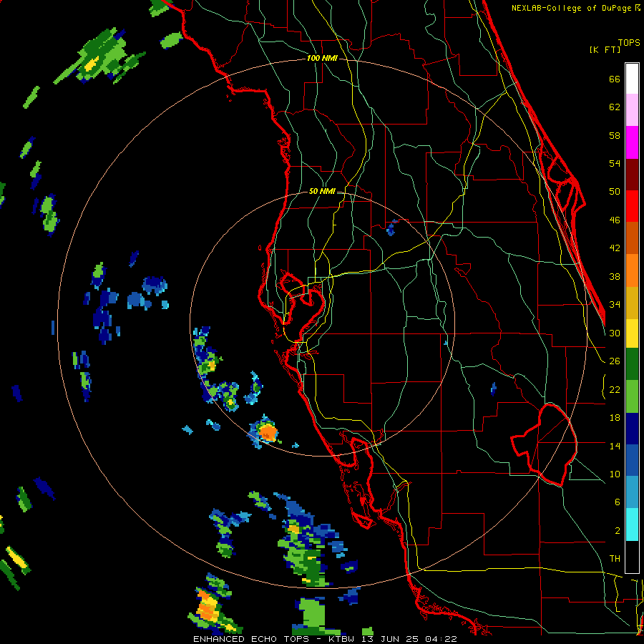Click the "6" legend value
The image size is (644, 644).
pos(618,502)
